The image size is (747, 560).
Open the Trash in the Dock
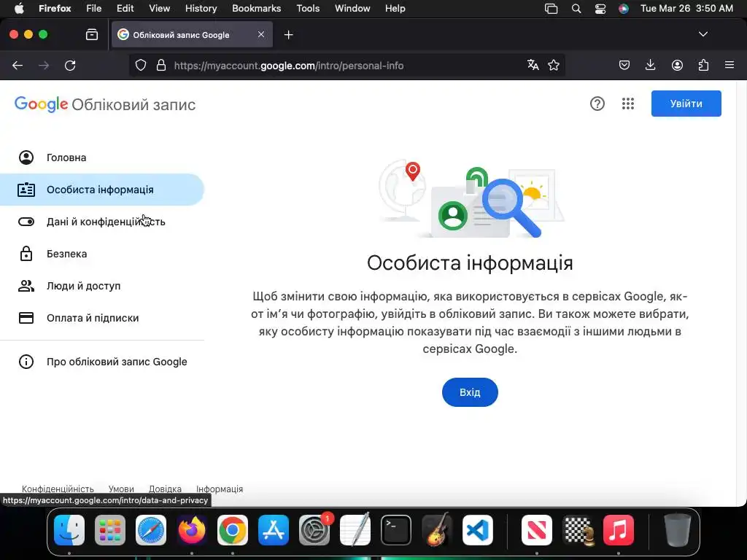point(677,530)
